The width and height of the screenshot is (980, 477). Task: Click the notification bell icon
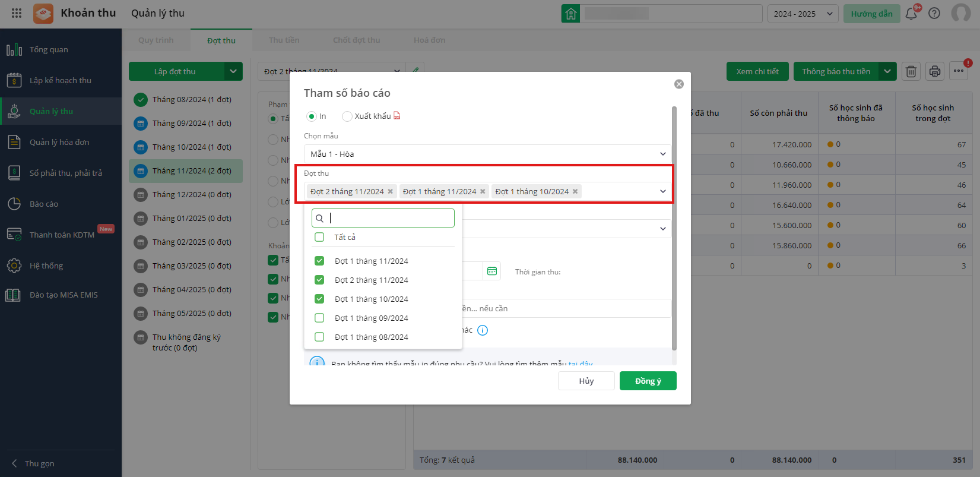pos(911,14)
